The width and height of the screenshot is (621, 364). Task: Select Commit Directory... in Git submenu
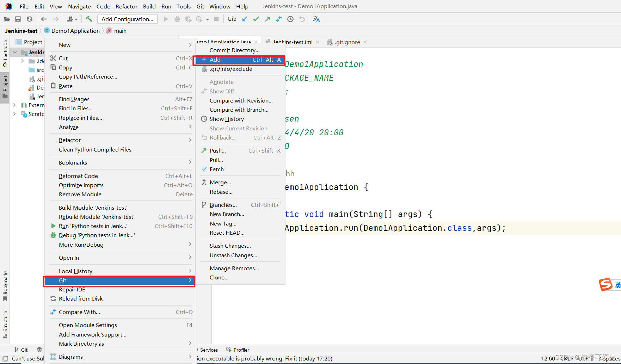coord(241,50)
